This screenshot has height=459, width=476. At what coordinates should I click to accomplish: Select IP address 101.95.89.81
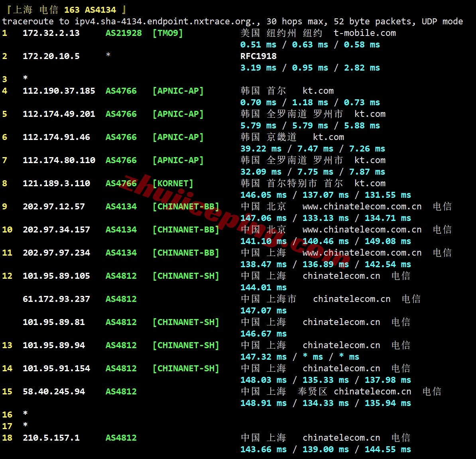tap(54, 322)
